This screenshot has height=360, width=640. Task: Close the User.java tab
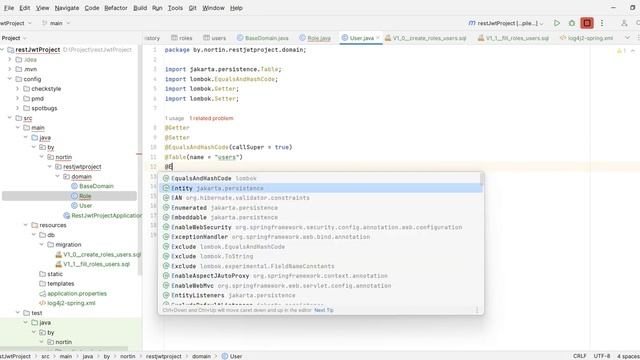(x=378, y=38)
